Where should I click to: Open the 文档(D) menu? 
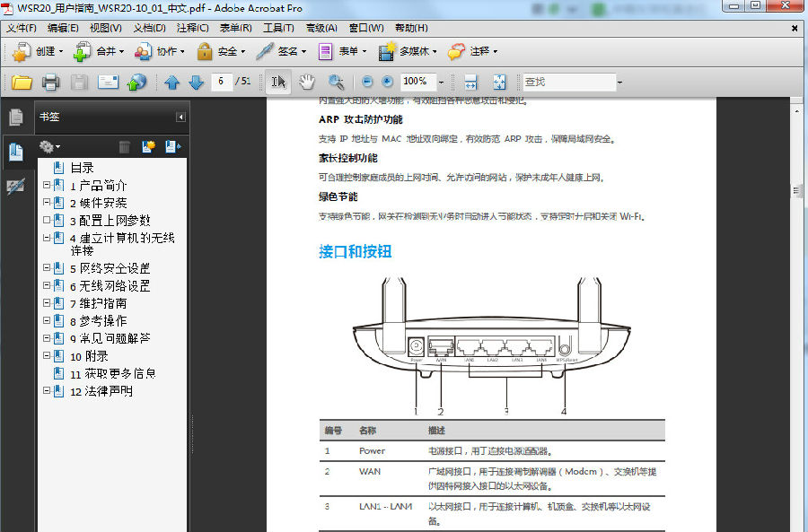pos(149,28)
